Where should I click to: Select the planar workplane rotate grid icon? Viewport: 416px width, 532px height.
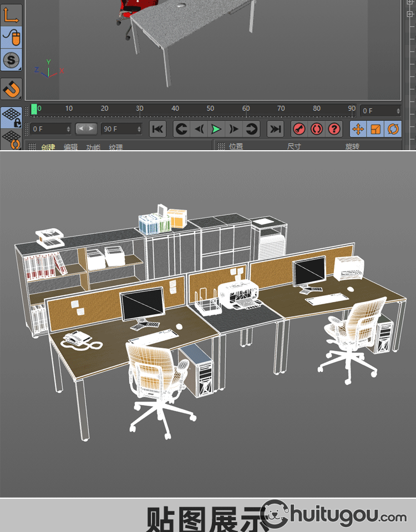[11, 140]
